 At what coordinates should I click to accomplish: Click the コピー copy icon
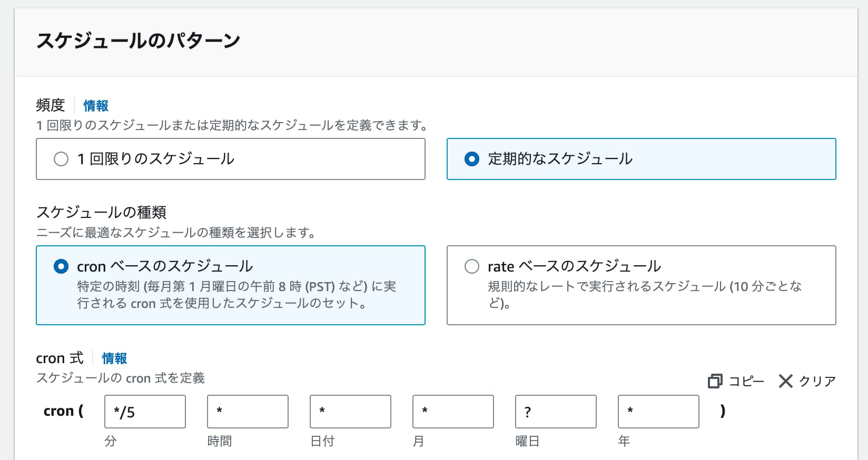click(x=715, y=381)
